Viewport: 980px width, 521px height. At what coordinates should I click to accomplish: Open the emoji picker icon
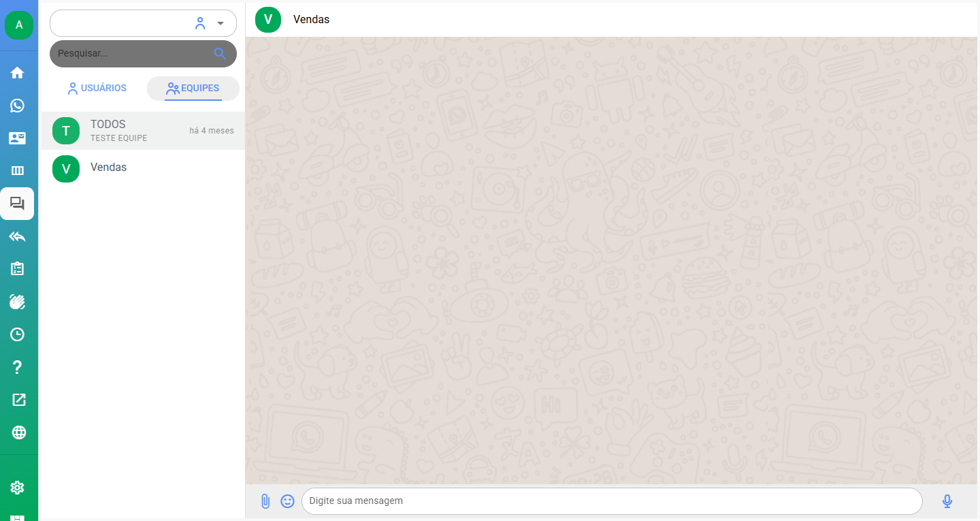(x=287, y=501)
